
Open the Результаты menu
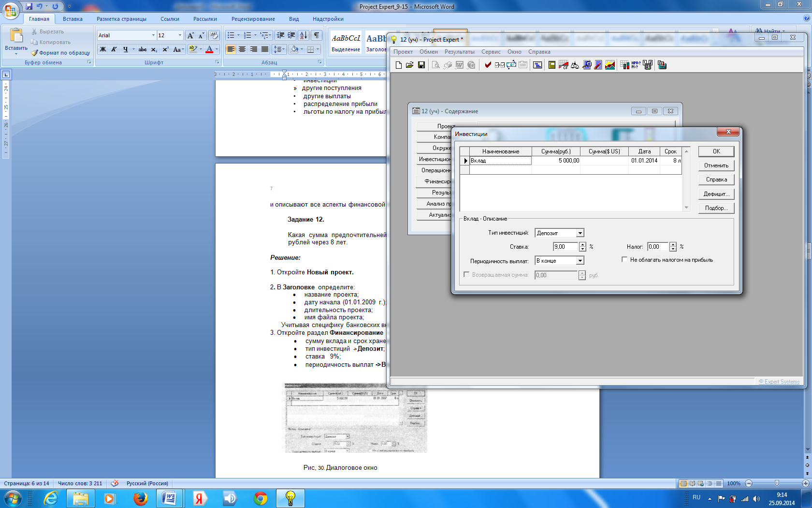click(x=459, y=52)
